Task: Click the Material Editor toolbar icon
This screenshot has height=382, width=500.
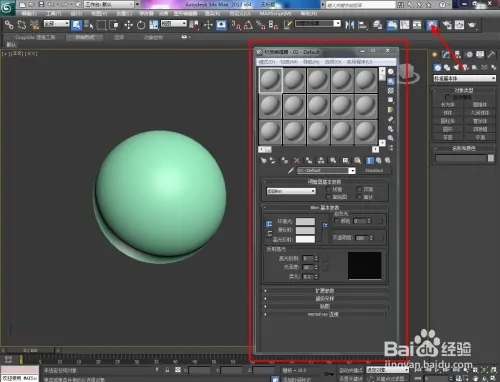Action: pyautogui.click(x=432, y=25)
